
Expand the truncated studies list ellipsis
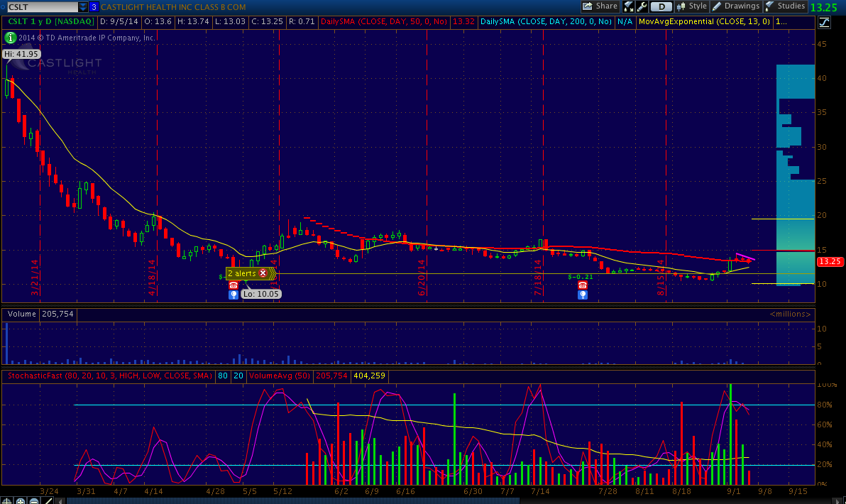pyautogui.click(x=781, y=21)
